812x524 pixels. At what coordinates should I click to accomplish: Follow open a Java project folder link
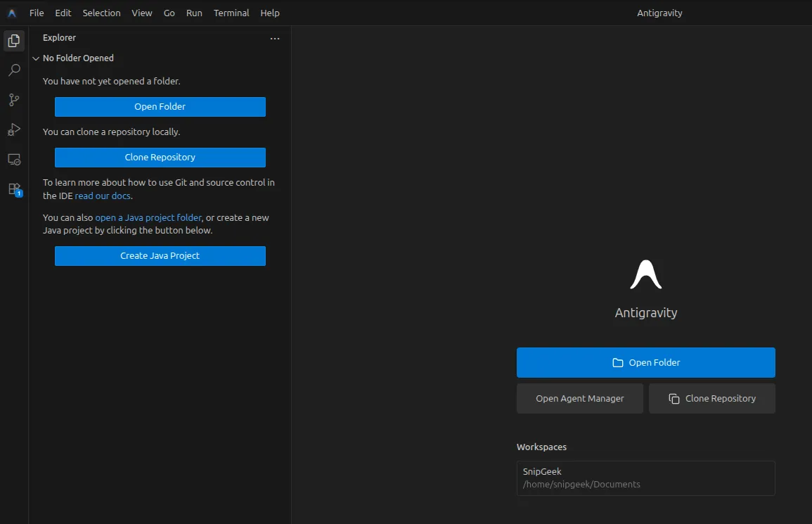tap(148, 217)
